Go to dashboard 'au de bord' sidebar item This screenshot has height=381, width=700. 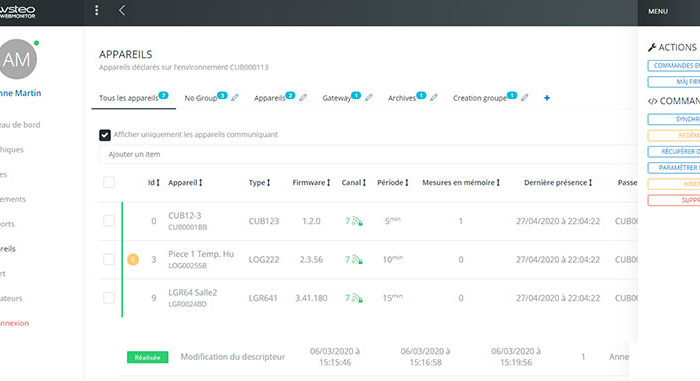[20, 125]
